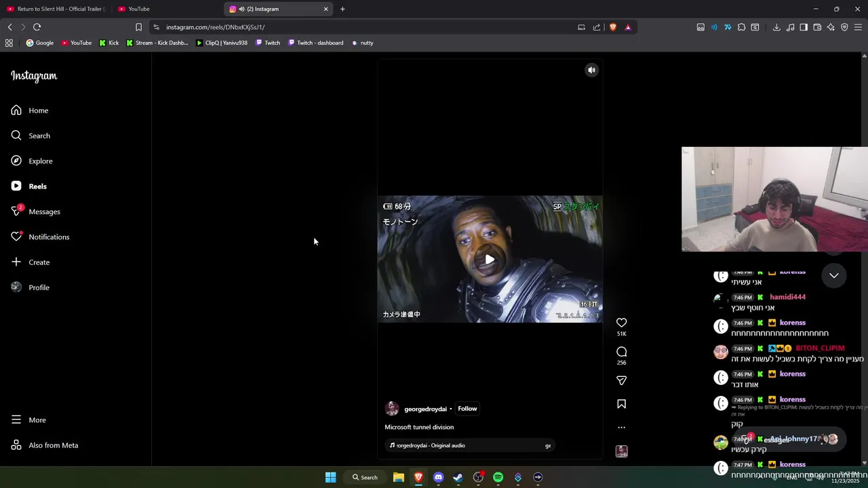This screenshot has width=868, height=488.
Task: Reload the current page
Action: (x=37, y=27)
